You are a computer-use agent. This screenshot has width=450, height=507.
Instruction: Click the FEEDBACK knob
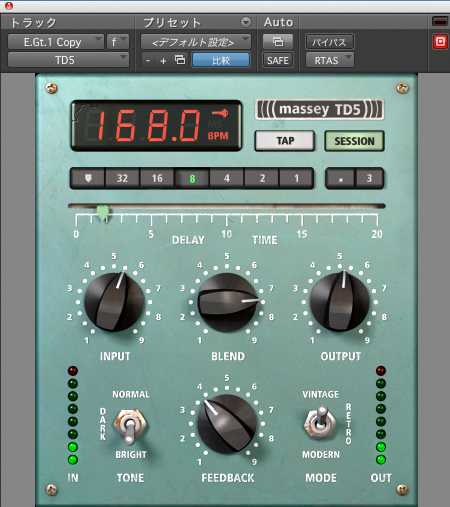(227, 424)
